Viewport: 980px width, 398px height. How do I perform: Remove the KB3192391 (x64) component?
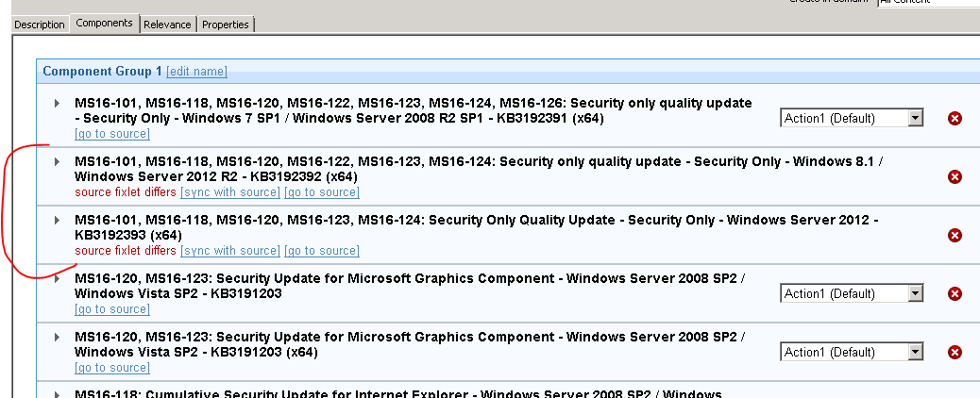955,118
